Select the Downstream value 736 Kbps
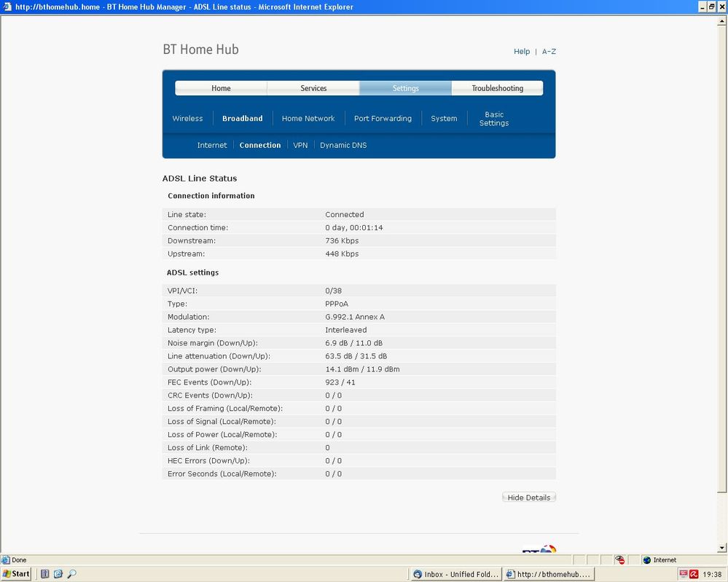The height and width of the screenshot is (582, 728). pos(342,240)
